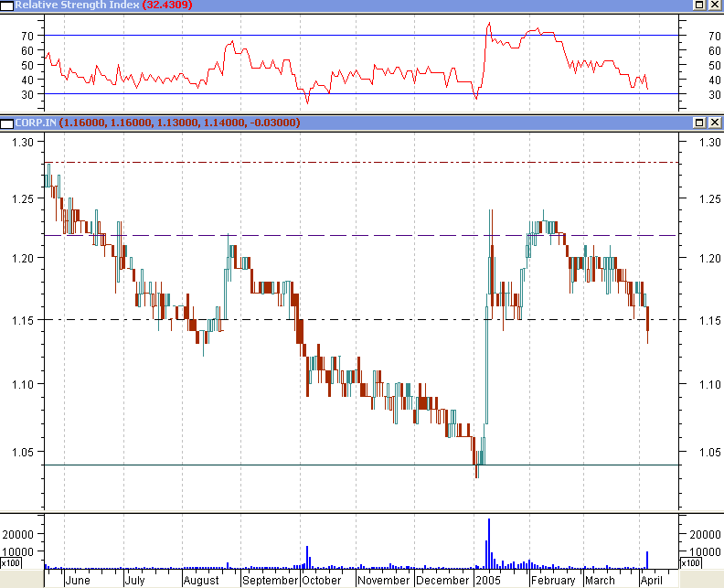Click the CORP.IN symbol label
724x588 pixels.
point(36,123)
